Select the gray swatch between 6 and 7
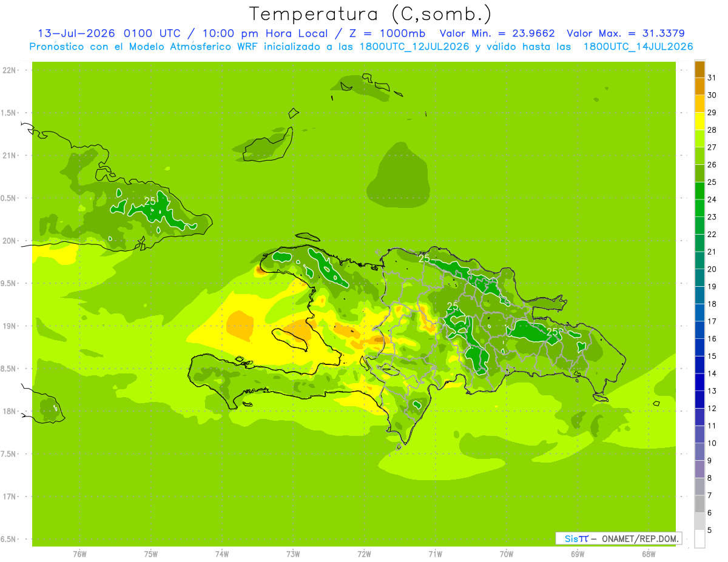Viewport: 728px width, 562px height. pos(699,504)
